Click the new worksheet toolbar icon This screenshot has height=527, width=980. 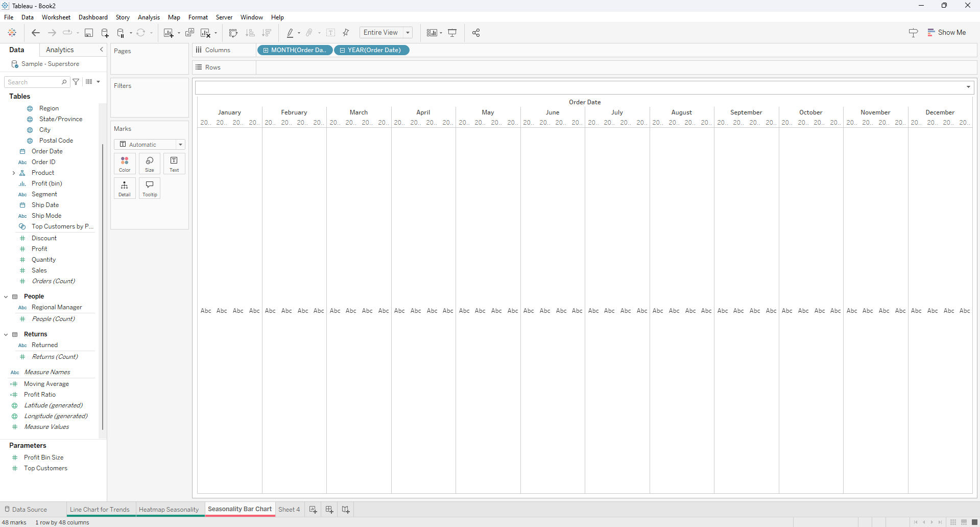click(168, 33)
